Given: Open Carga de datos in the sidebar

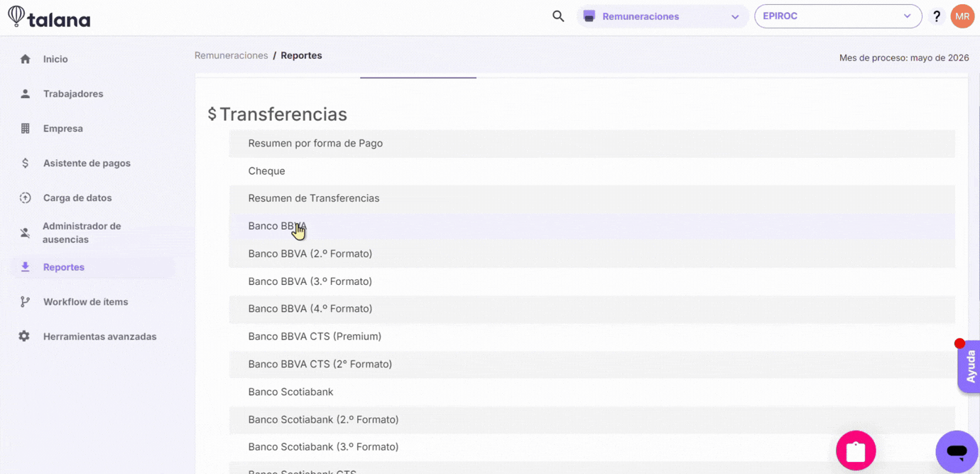Looking at the screenshot, I should [77, 198].
